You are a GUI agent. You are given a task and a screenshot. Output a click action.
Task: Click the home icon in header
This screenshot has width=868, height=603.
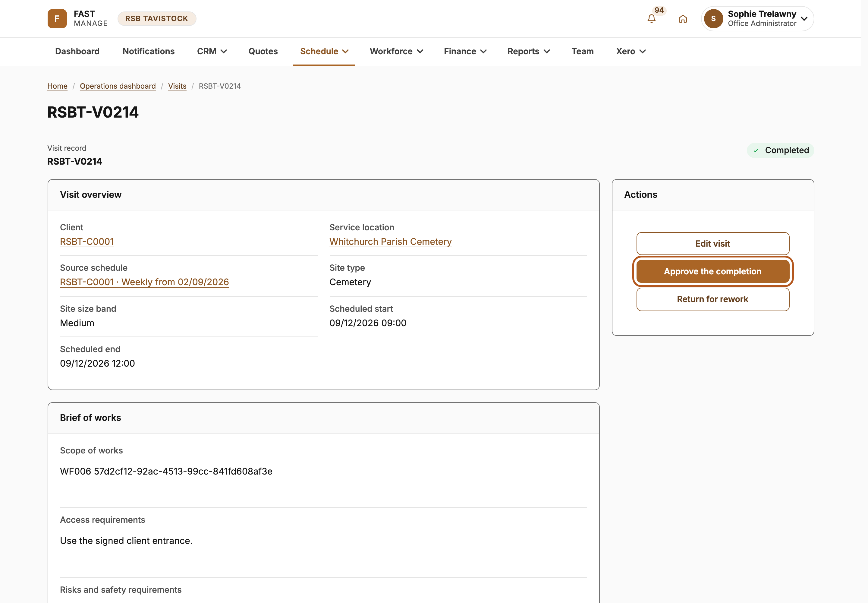pyautogui.click(x=683, y=18)
